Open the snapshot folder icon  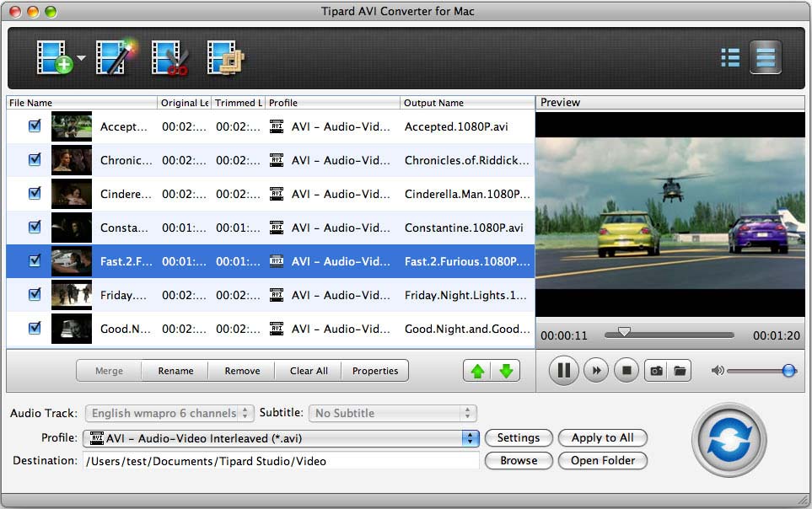(x=680, y=371)
